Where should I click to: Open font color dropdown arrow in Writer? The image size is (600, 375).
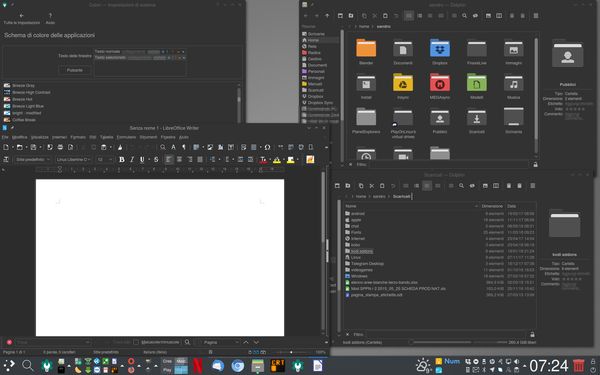pos(270,160)
